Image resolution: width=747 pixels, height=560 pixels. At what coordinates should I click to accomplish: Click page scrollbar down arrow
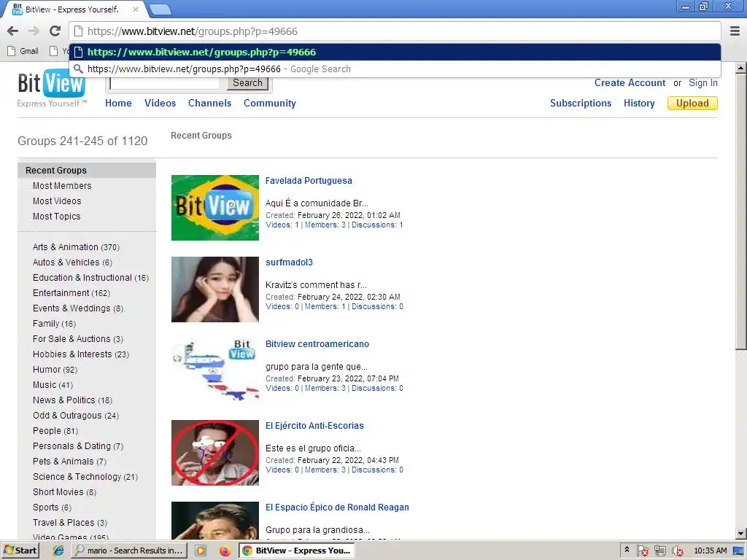tap(740, 534)
